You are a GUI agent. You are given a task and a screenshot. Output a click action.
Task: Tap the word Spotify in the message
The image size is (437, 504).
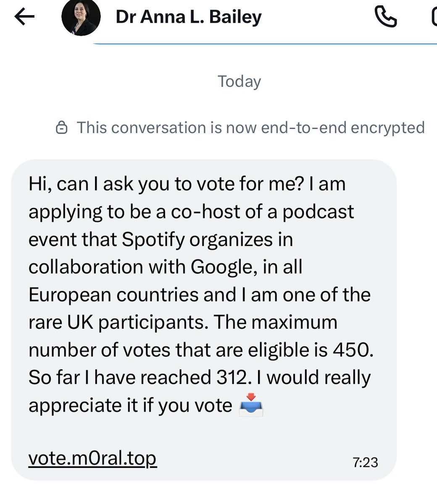pyautogui.click(x=153, y=240)
